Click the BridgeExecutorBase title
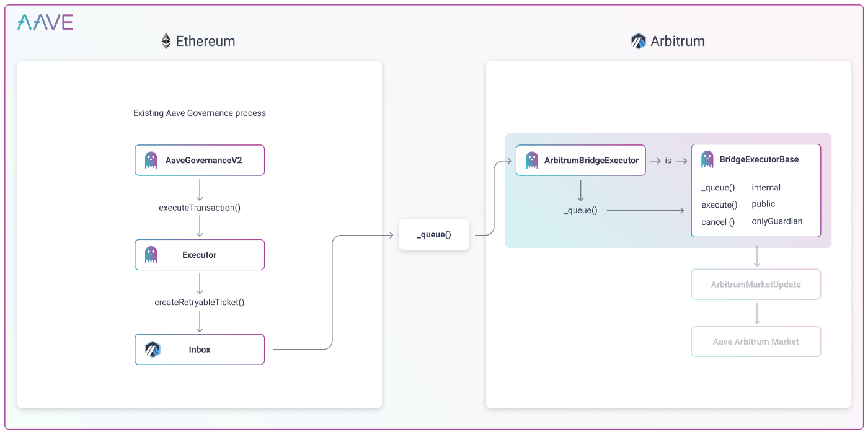868x434 pixels. point(759,159)
